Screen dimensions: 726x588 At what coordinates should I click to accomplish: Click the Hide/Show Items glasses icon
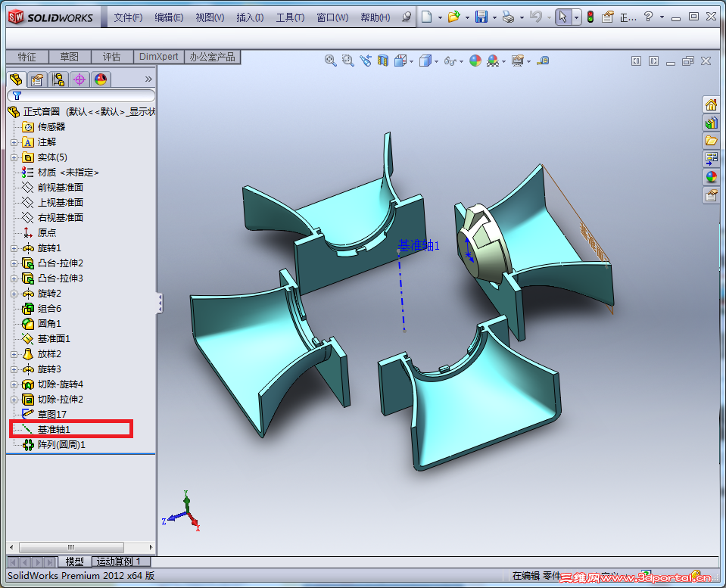click(450, 61)
